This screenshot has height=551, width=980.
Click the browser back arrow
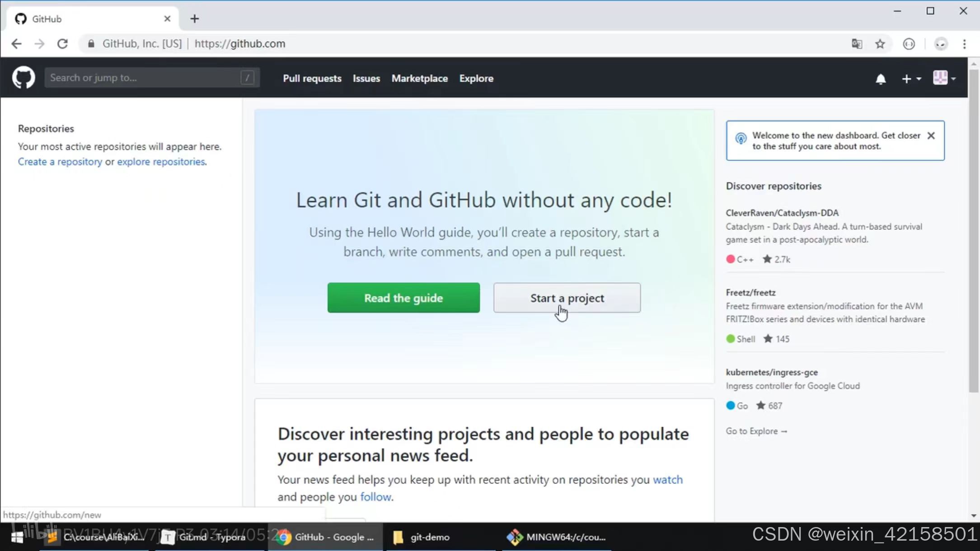(16, 44)
